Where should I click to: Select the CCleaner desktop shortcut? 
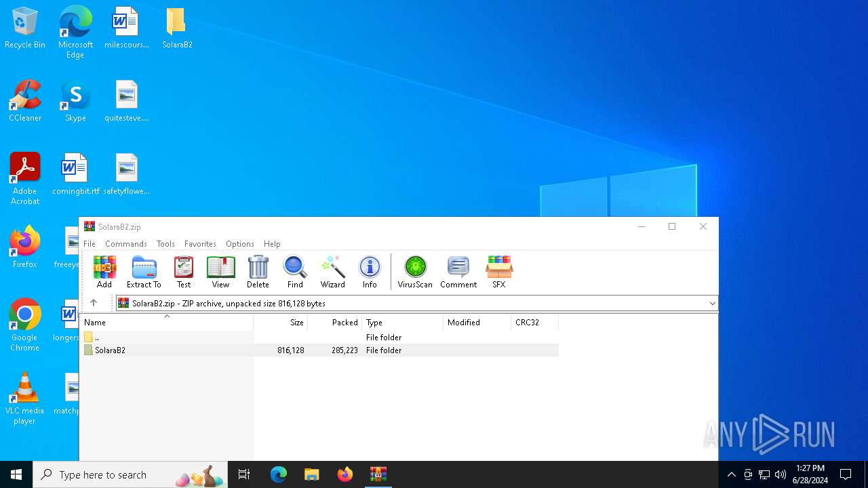tap(25, 102)
